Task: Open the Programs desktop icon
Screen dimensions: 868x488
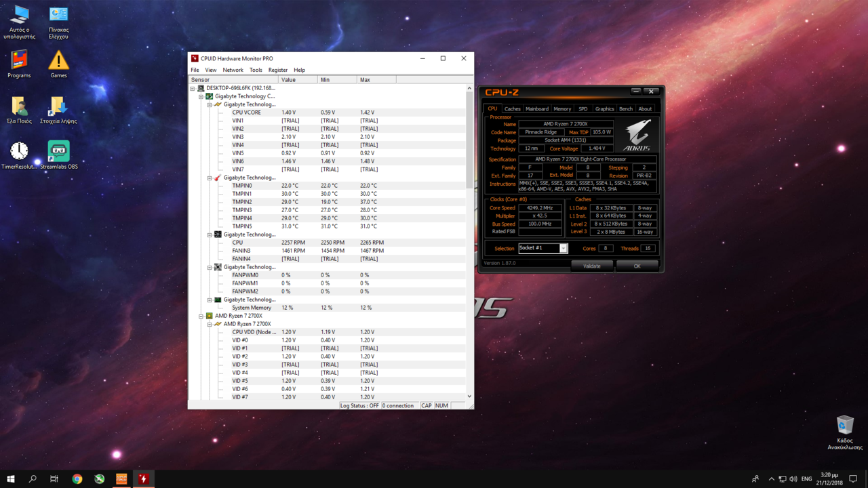Action: [x=19, y=64]
